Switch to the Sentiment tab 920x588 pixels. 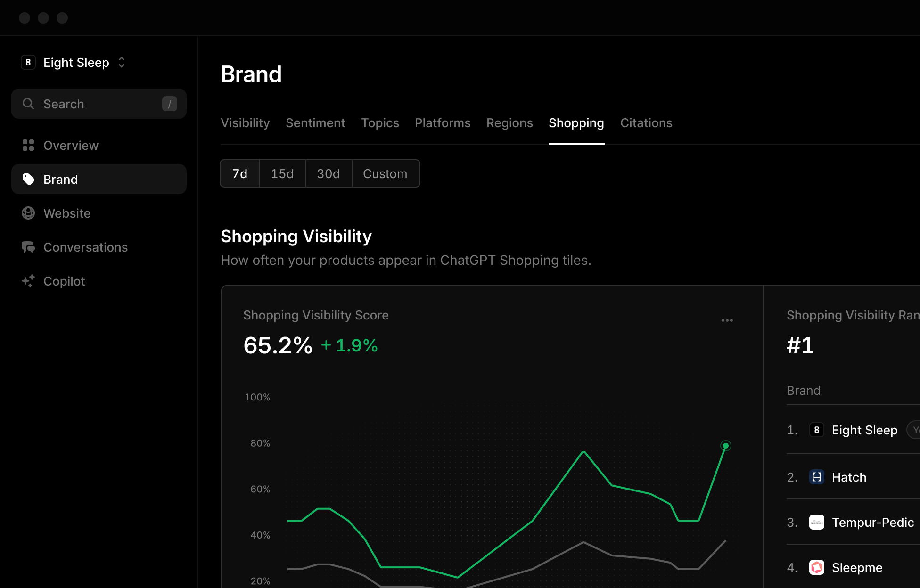(315, 123)
